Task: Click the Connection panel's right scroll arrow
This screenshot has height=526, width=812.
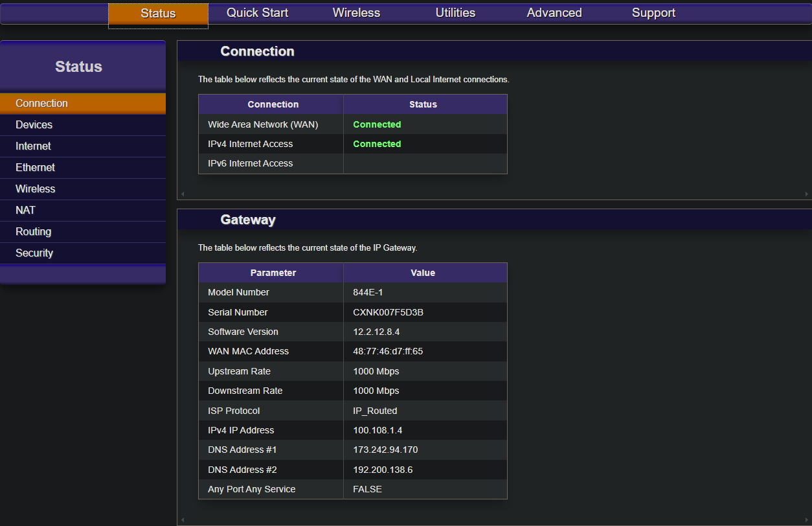Action: [806, 194]
